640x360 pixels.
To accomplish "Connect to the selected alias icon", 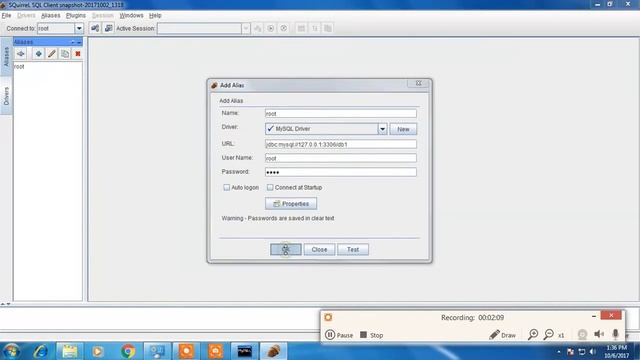I will (20, 54).
